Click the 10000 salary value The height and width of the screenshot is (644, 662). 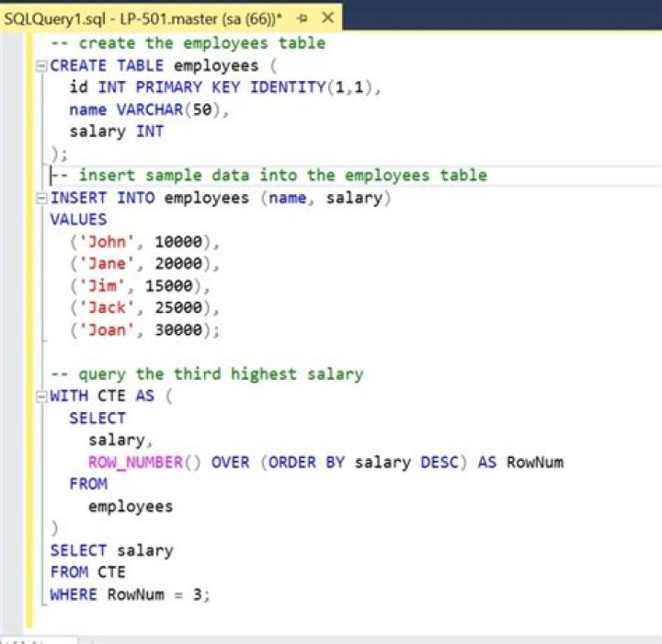[178, 242]
